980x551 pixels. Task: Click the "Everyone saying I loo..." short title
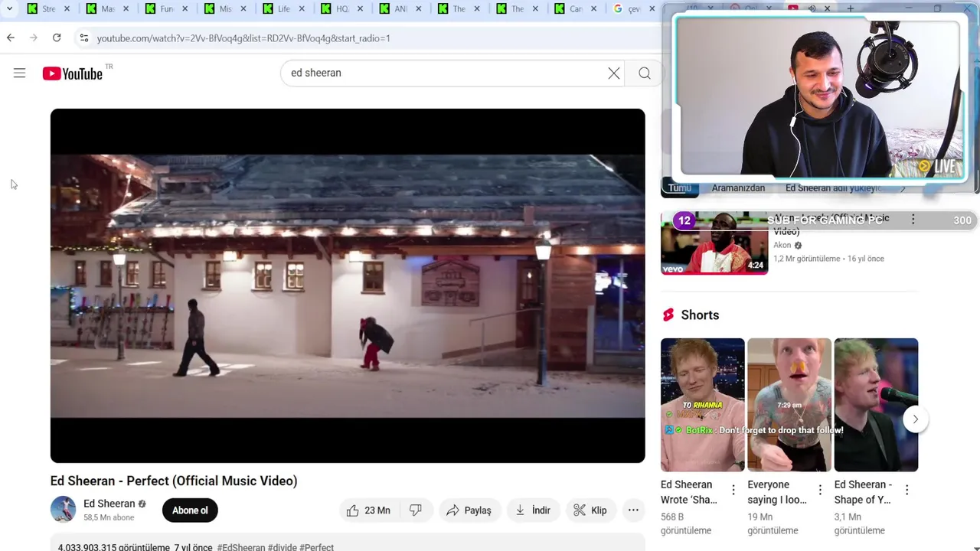pyautogui.click(x=777, y=492)
